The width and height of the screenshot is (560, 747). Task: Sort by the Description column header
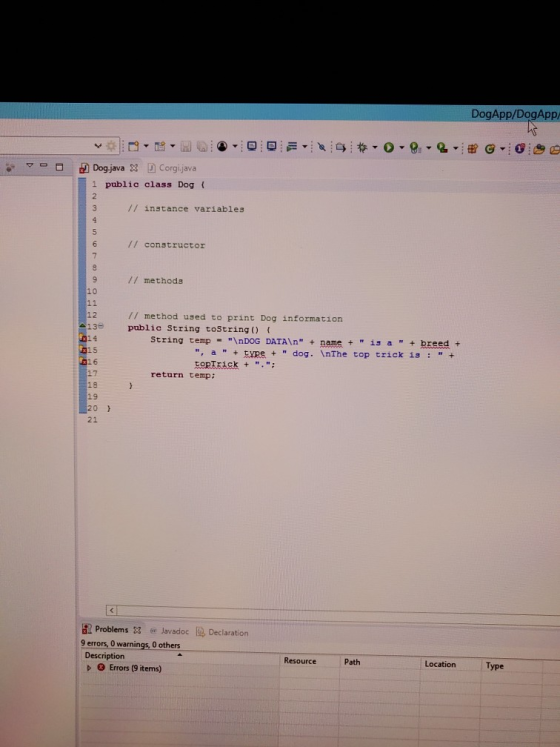180,656
